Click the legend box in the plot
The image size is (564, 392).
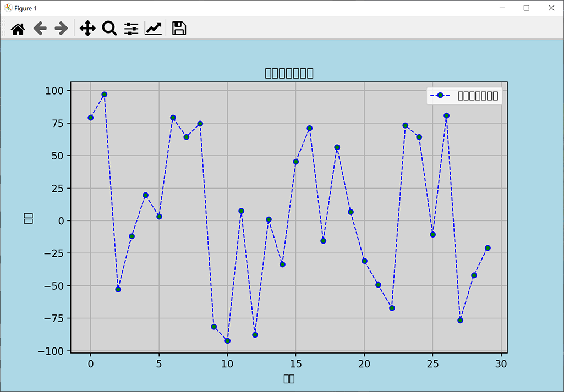pos(464,96)
